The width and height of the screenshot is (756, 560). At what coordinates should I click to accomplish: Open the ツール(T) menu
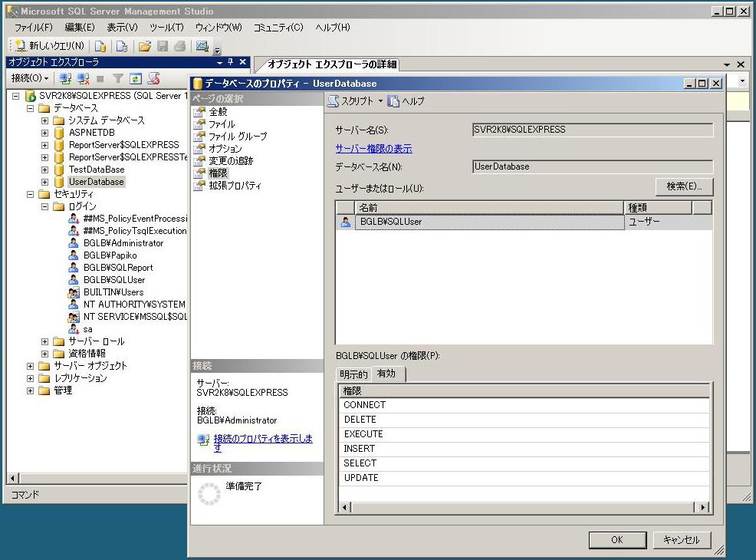point(166,28)
